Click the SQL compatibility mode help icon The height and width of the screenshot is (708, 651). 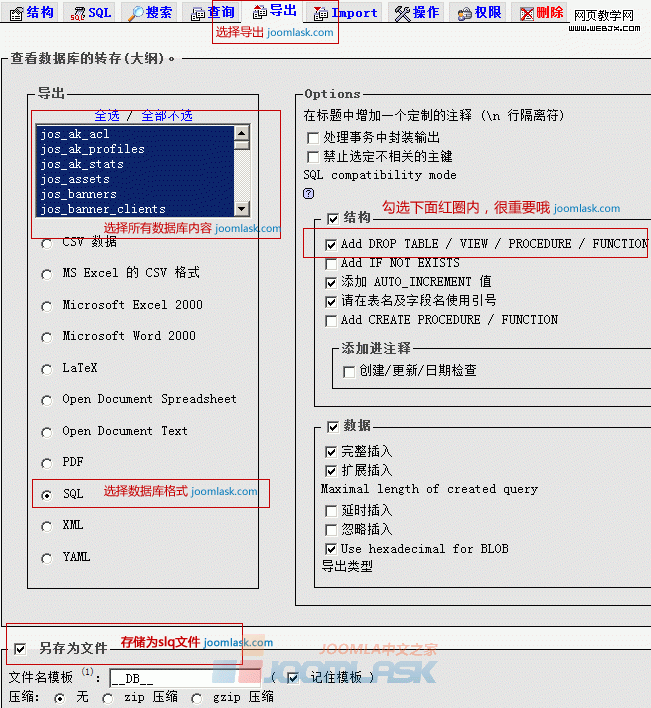coord(308,194)
